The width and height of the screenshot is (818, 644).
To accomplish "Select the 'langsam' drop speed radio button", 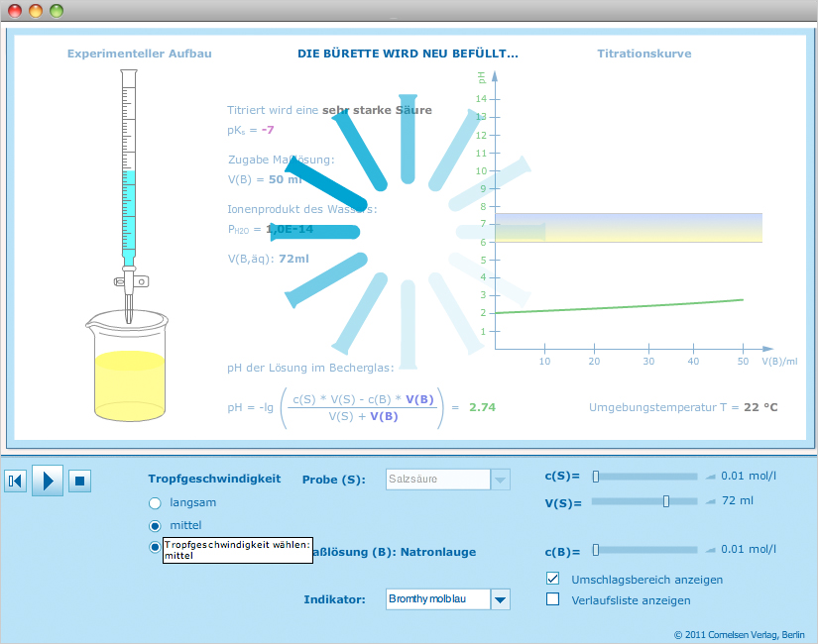I will click(155, 502).
